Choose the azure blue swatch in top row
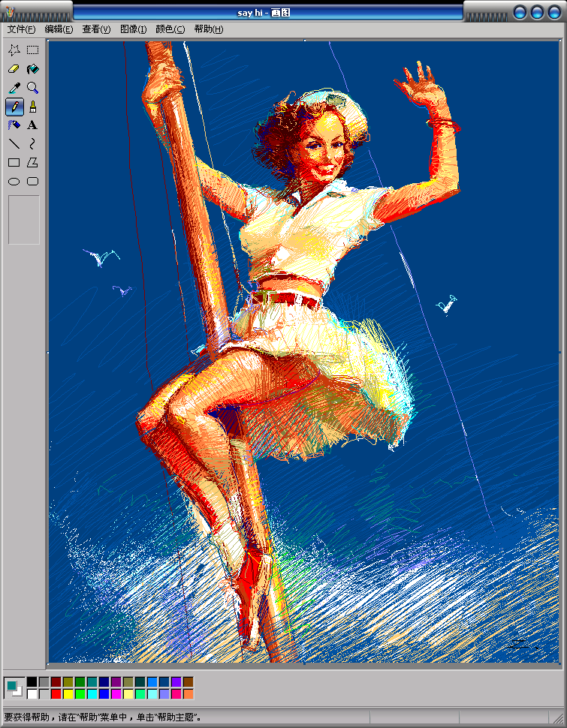 pos(152,682)
